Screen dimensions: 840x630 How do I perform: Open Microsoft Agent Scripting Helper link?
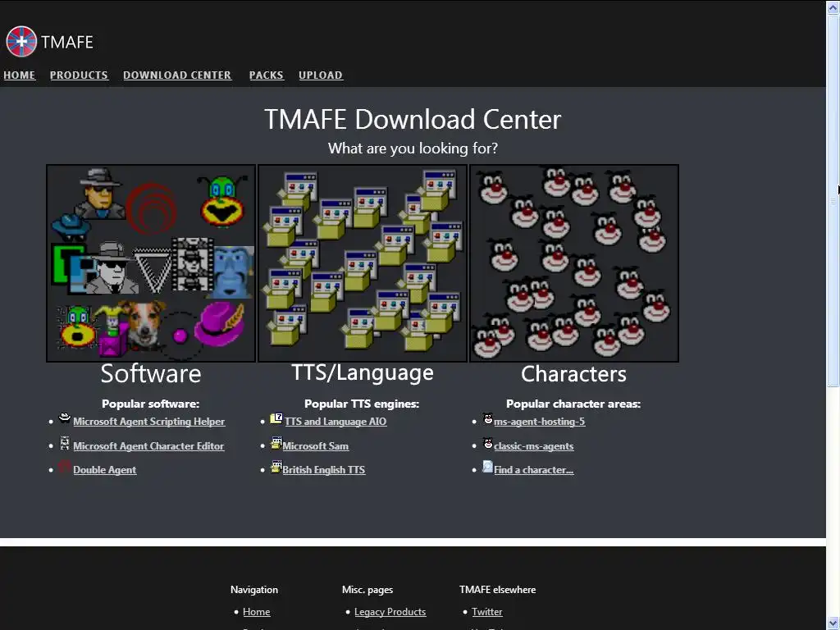coord(149,422)
